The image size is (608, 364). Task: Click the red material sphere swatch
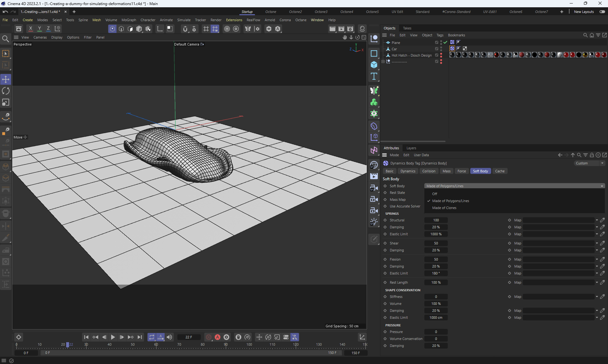496,55
